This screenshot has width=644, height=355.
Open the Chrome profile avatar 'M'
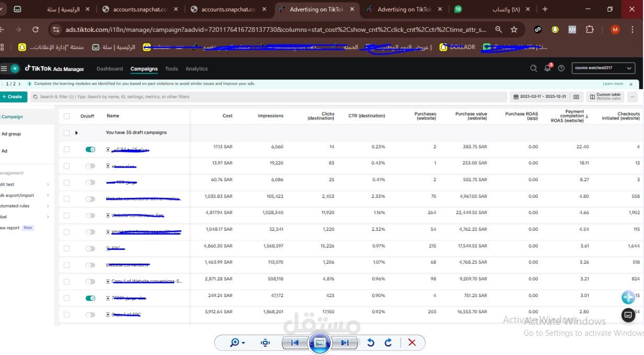pyautogui.click(x=615, y=30)
